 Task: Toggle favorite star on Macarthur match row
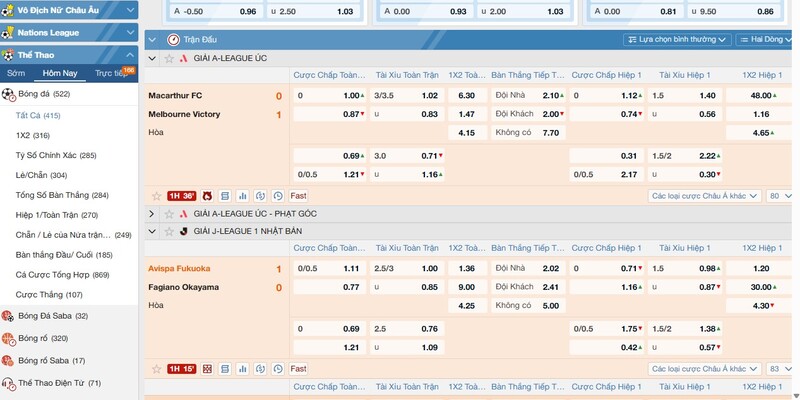156,196
